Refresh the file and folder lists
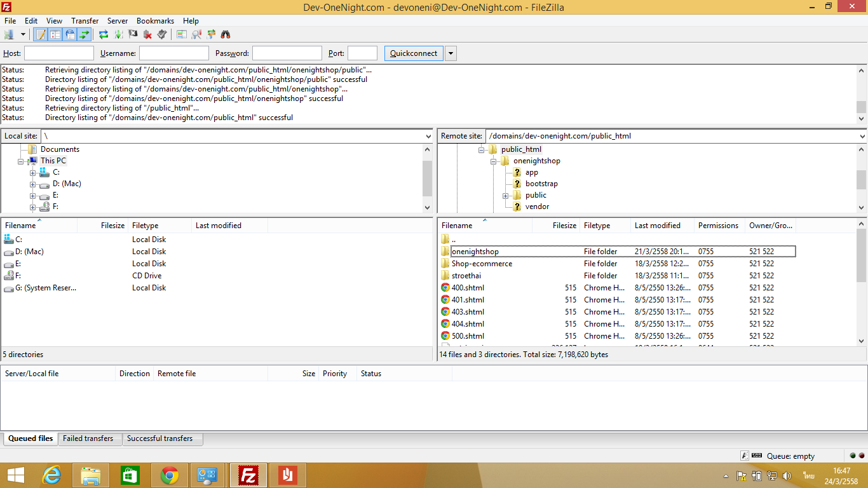Image resolution: width=868 pixels, height=488 pixels. click(104, 34)
